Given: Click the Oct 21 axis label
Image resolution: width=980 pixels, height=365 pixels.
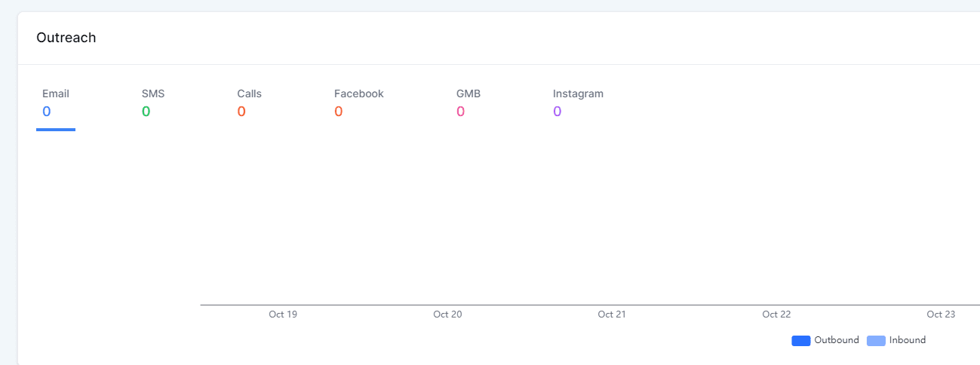Looking at the screenshot, I should [x=612, y=314].
